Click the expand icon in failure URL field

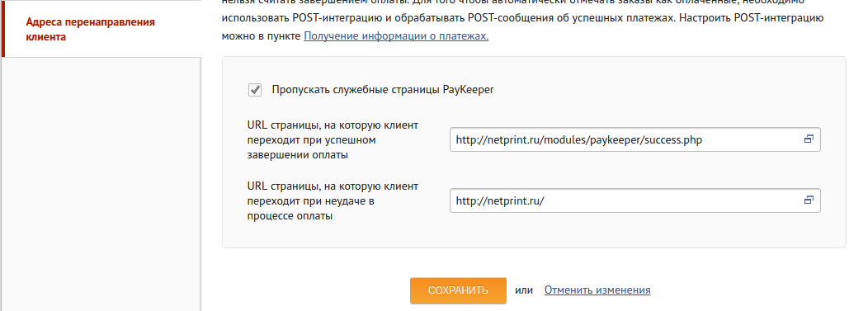click(x=809, y=200)
